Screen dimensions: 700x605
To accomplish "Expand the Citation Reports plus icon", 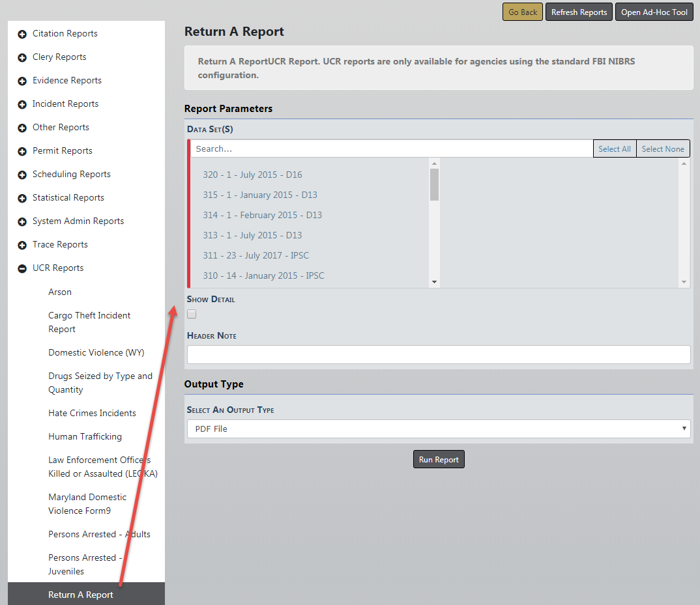I will point(22,34).
